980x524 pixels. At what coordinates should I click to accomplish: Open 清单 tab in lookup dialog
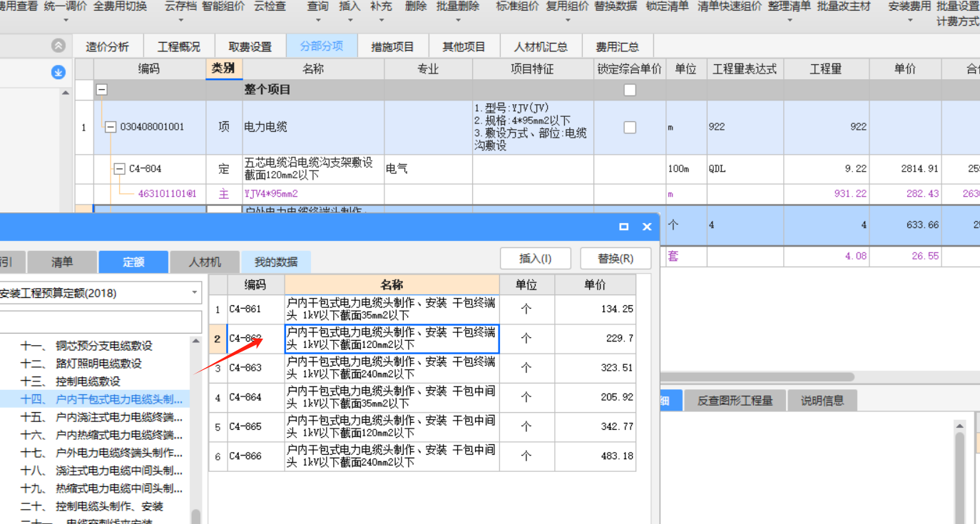tap(62, 262)
